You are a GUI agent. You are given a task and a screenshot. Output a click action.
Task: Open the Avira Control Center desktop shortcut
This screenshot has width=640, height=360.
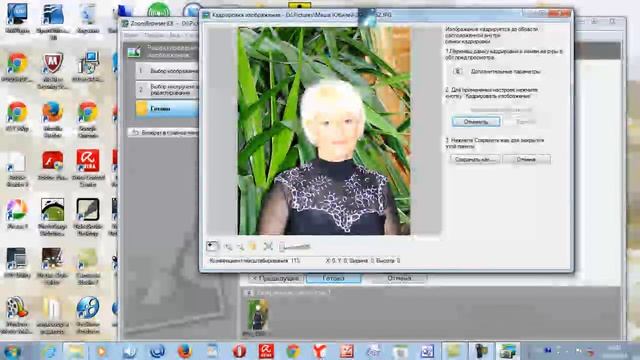[88, 167]
